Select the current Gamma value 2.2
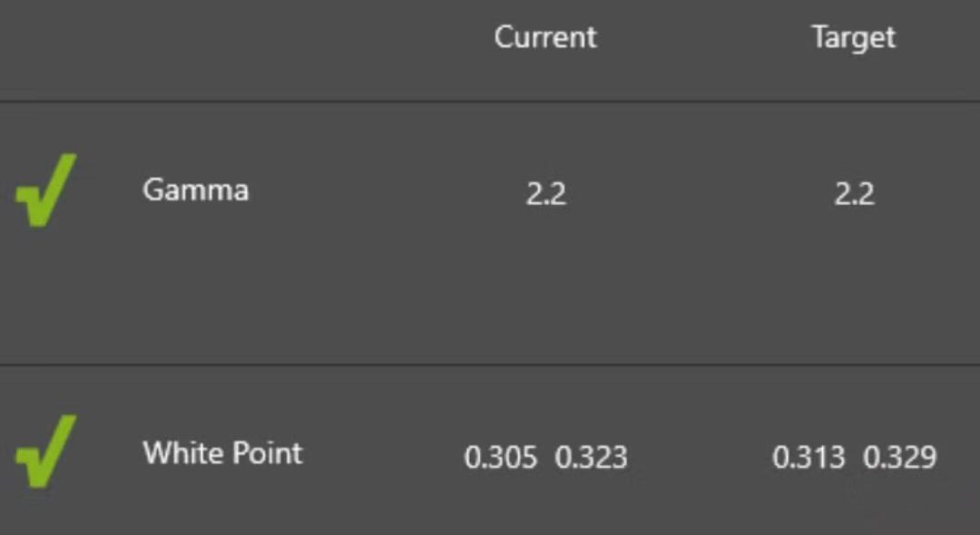The image size is (980, 535). [545, 194]
